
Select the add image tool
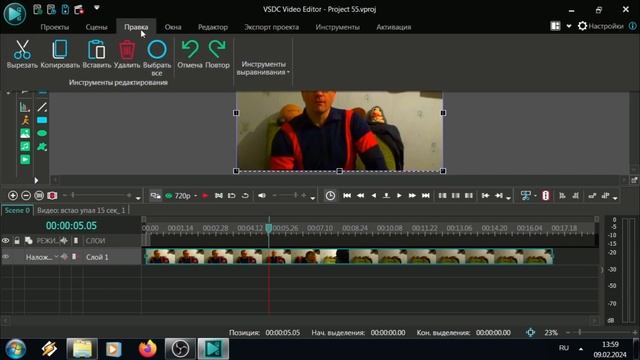click(25, 133)
